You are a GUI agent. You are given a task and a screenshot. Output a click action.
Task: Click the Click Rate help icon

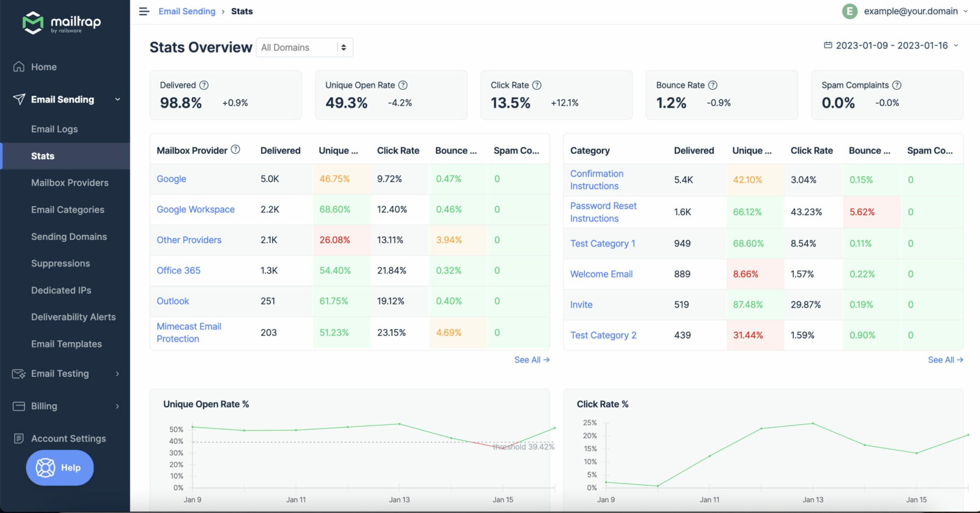[x=537, y=85]
